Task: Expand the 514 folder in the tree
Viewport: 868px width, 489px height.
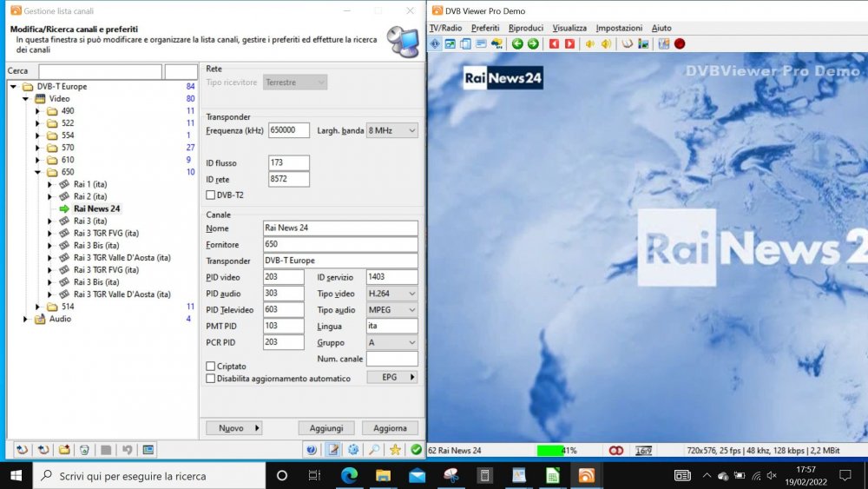Action: 37,307
